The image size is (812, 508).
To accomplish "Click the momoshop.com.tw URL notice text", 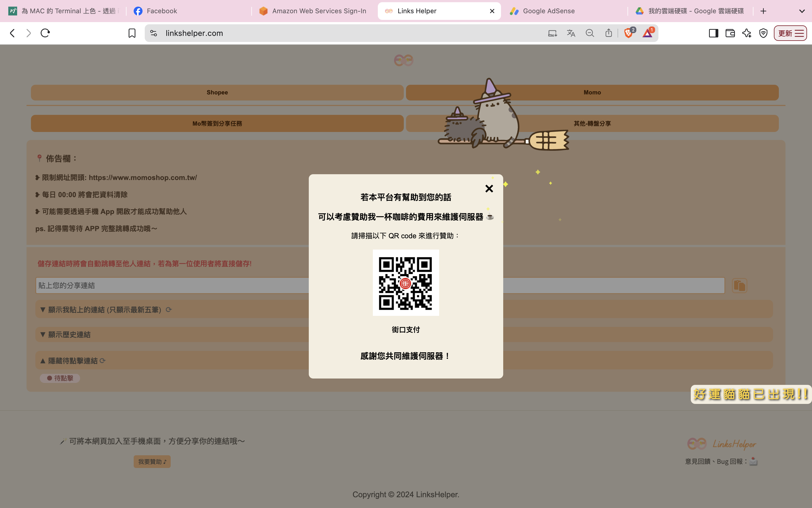I will (x=116, y=178).
